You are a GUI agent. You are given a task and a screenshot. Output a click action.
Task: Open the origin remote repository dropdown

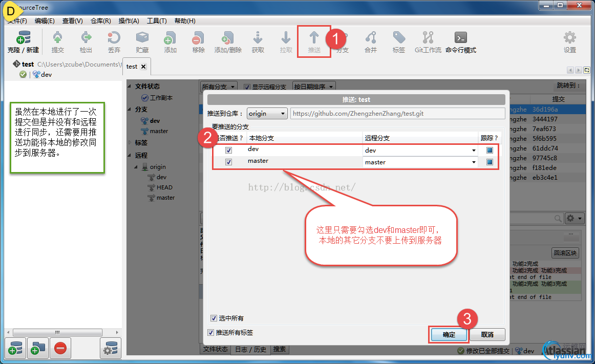(x=267, y=114)
